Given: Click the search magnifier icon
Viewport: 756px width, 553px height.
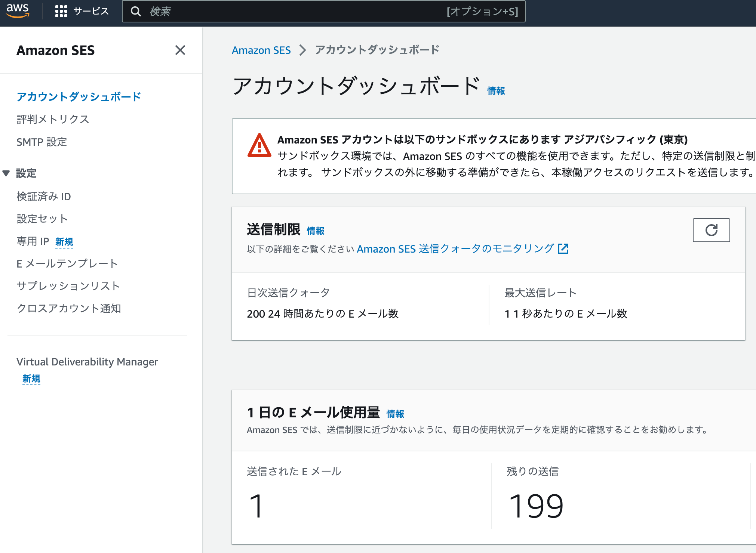Looking at the screenshot, I should coord(136,12).
